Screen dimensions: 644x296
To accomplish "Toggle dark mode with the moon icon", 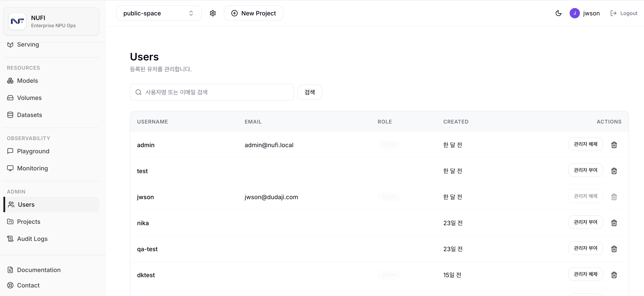I will (x=559, y=13).
